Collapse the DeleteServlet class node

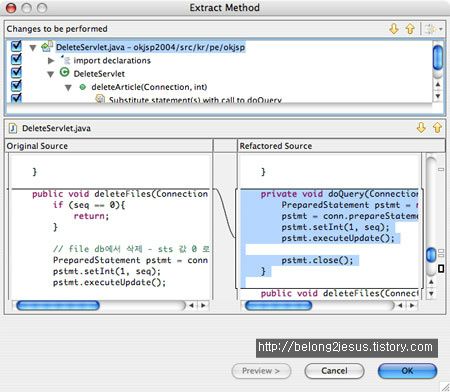(51, 74)
